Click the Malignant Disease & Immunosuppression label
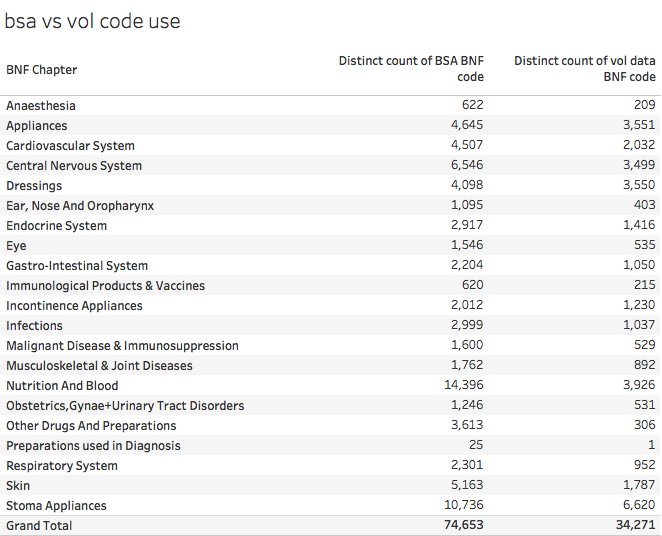The height and width of the screenshot is (536, 662). (122, 346)
